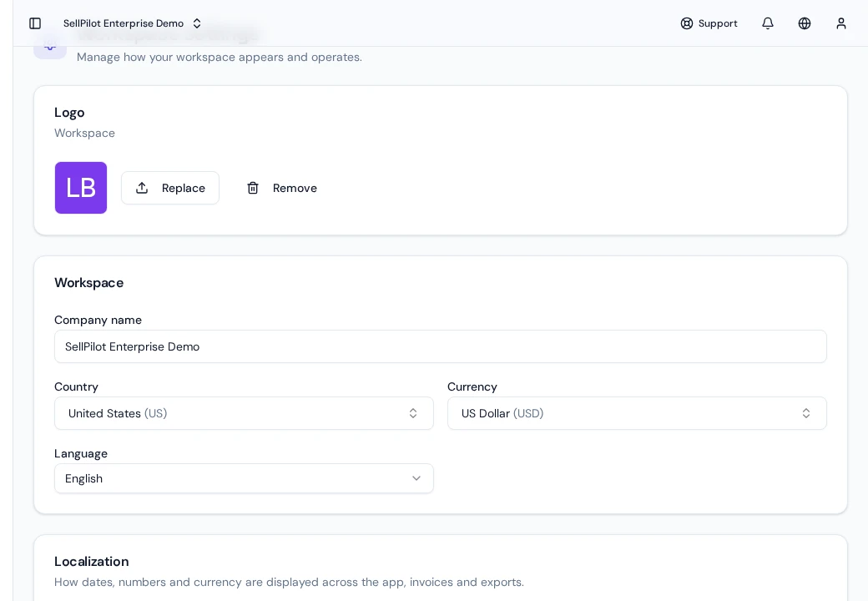The height and width of the screenshot is (601, 868).
Task: Open the Country dropdown United States
Action: (x=244, y=413)
